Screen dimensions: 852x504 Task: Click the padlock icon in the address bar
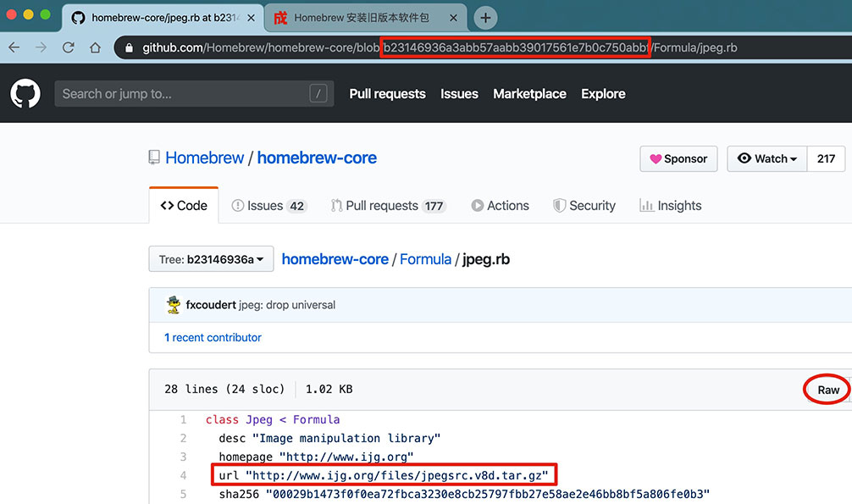point(129,47)
